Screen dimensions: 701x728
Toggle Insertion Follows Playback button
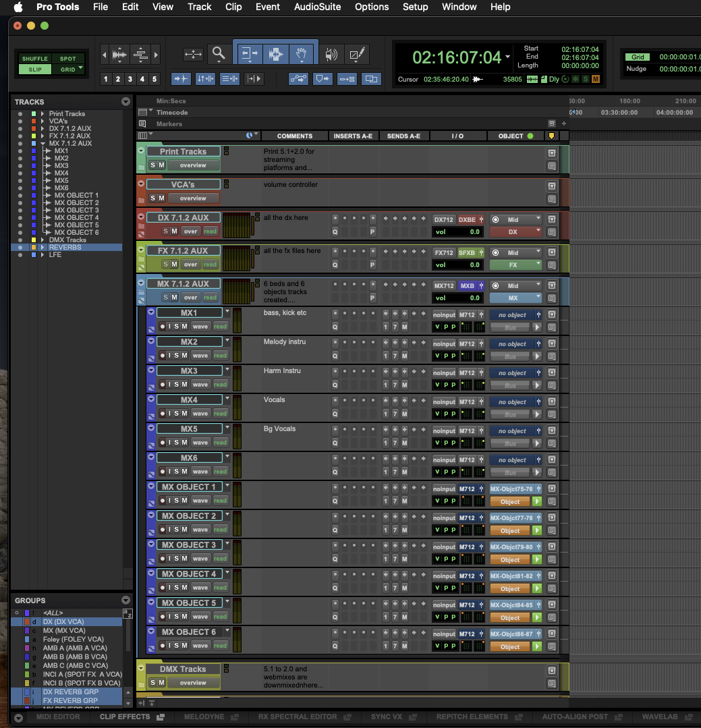pyautogui.click(x=254, y=79)
